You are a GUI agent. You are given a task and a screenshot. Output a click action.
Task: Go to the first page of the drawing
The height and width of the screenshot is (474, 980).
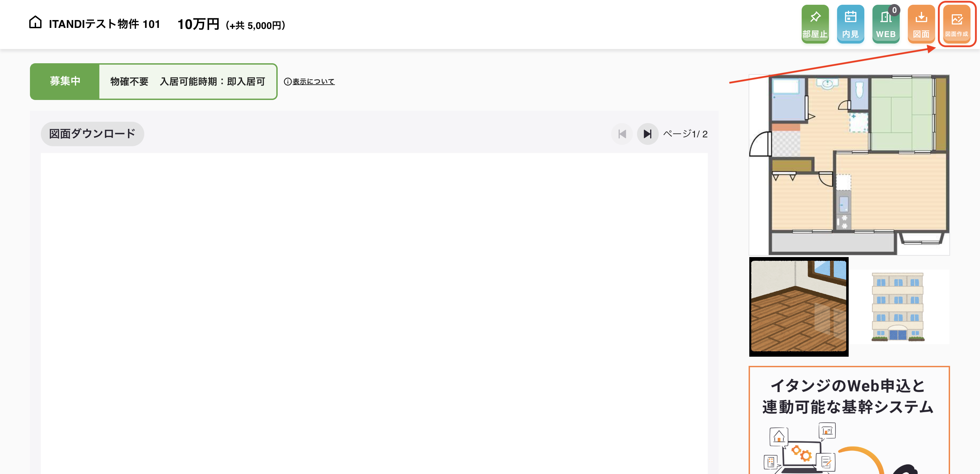(622, 134)
